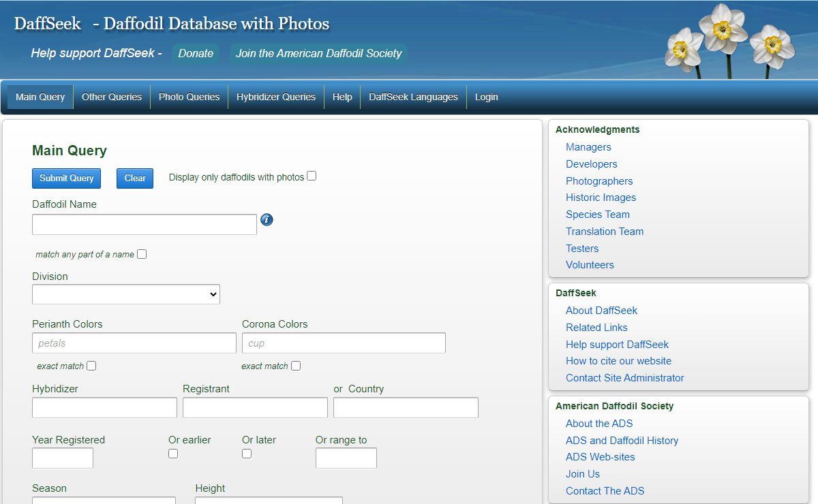Open Photo Queries menu
The width and height of the screenshot is (818, 504).
pos(190,97)
